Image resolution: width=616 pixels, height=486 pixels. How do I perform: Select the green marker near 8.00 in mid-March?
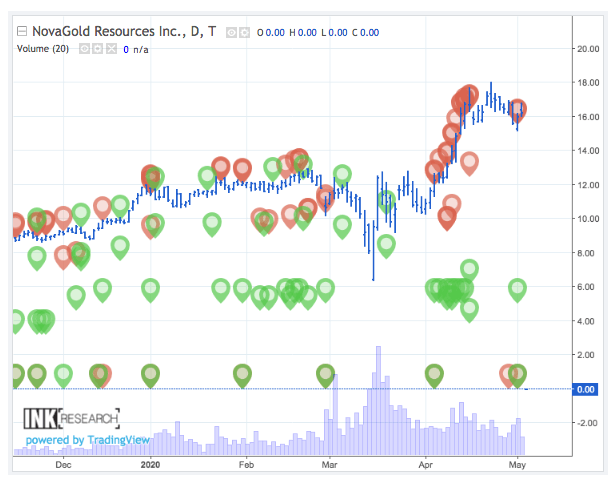pyautogui.click(x=386, y=247)
